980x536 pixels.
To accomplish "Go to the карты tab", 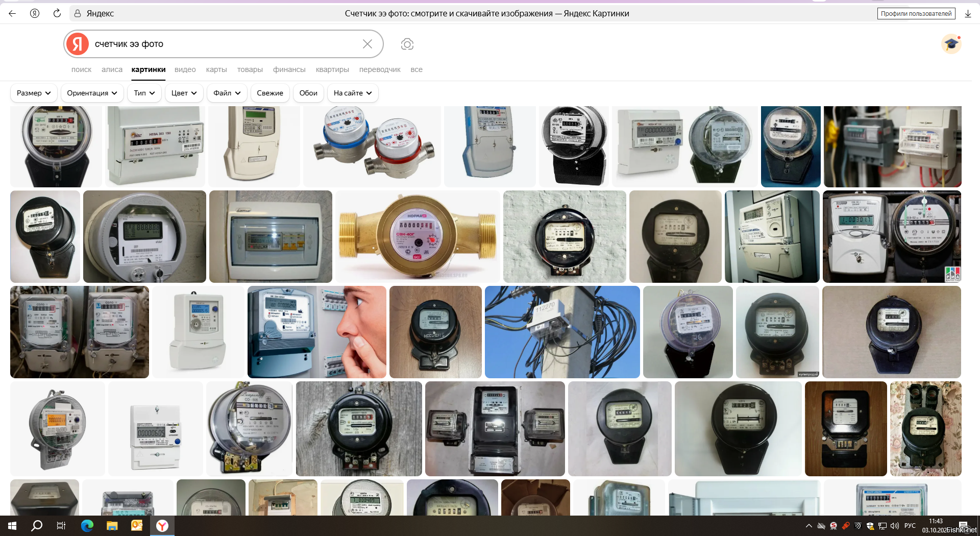I will point(216,69).
